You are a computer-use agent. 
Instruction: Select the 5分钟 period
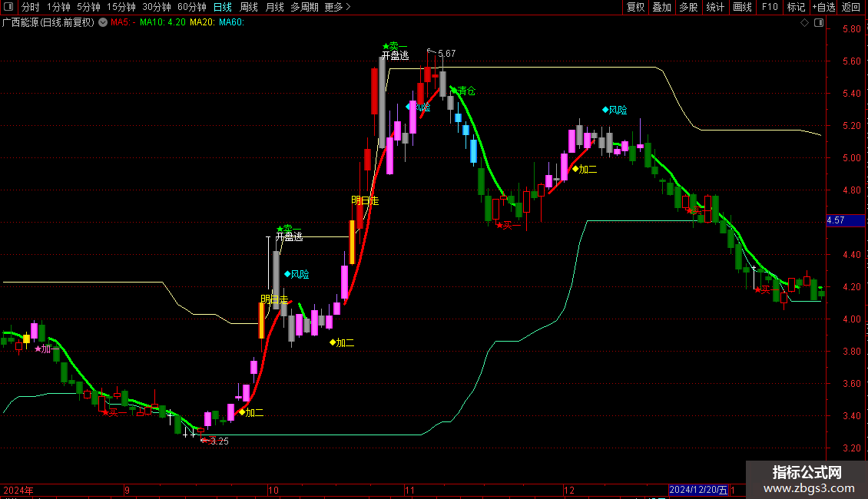(x=88, y=7)
